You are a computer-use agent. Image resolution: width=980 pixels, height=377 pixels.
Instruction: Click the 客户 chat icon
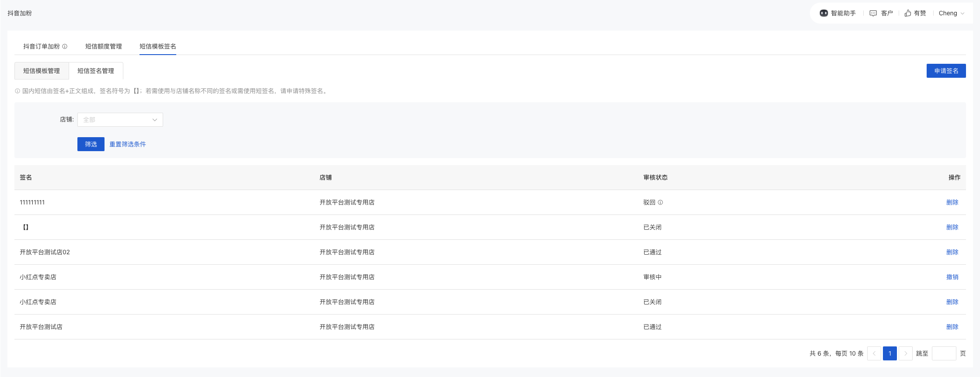click(873, 13)
